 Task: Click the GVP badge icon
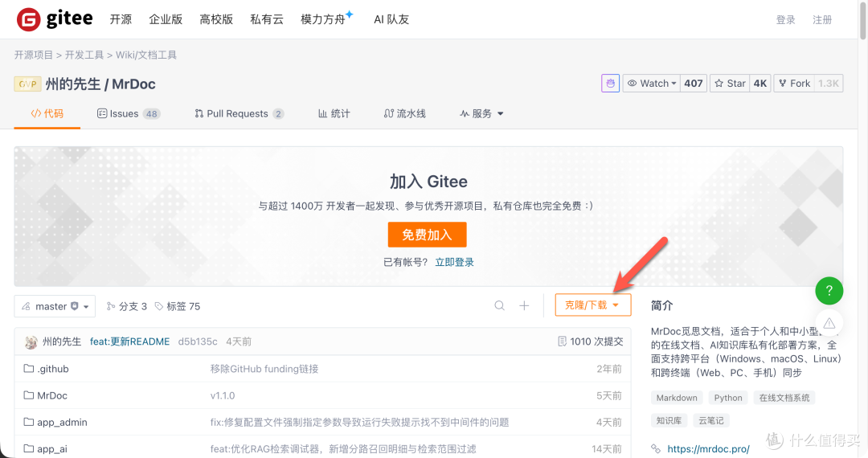click(x=27, y=84)
